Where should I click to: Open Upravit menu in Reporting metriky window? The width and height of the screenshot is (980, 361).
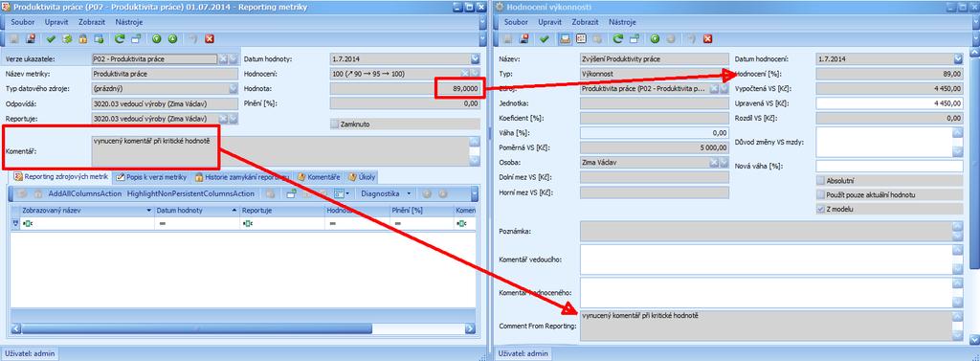(x=56, y=22)
